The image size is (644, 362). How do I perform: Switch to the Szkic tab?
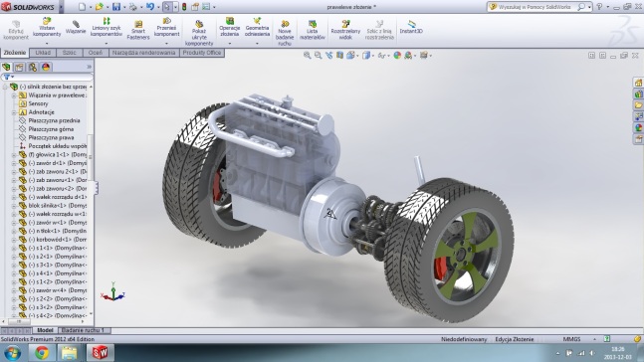point(70,53)
